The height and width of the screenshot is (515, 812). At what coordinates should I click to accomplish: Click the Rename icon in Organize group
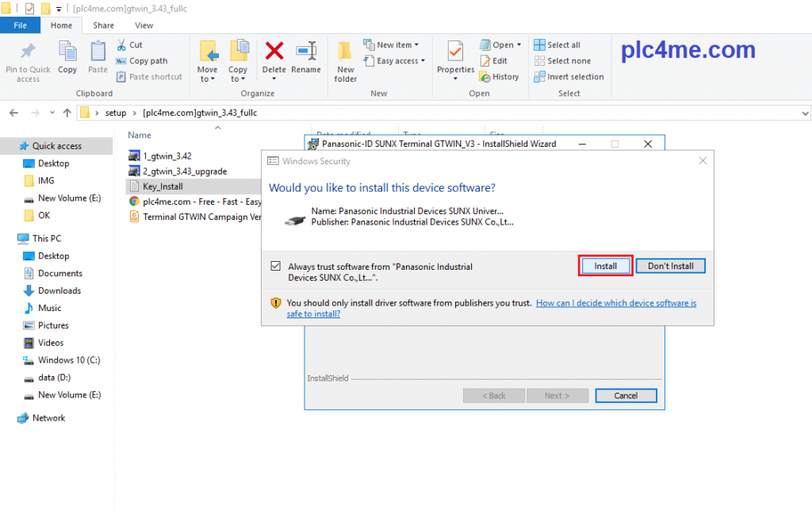click(x=306, y=52)
